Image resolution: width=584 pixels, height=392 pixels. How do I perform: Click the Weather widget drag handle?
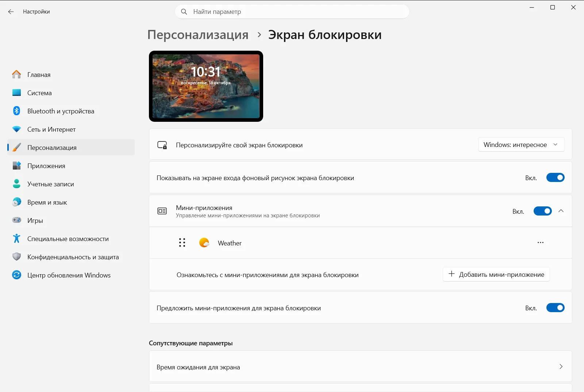[182, 243]
